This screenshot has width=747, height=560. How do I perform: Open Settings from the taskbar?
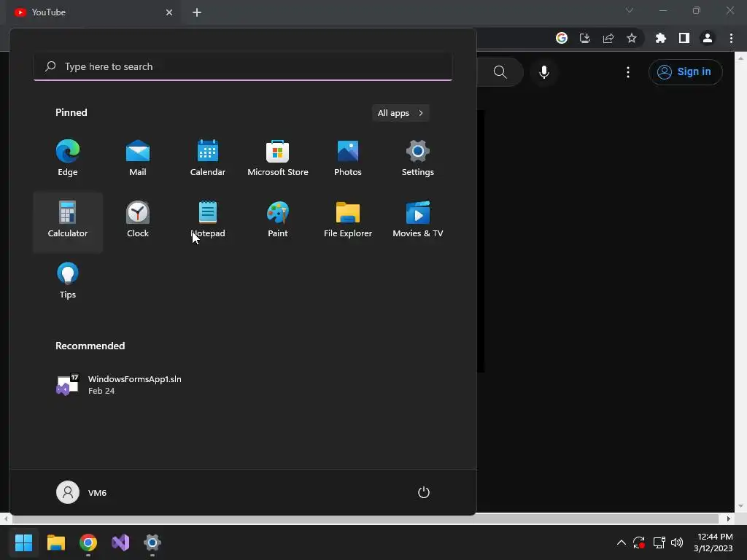[x=152, y=542]
